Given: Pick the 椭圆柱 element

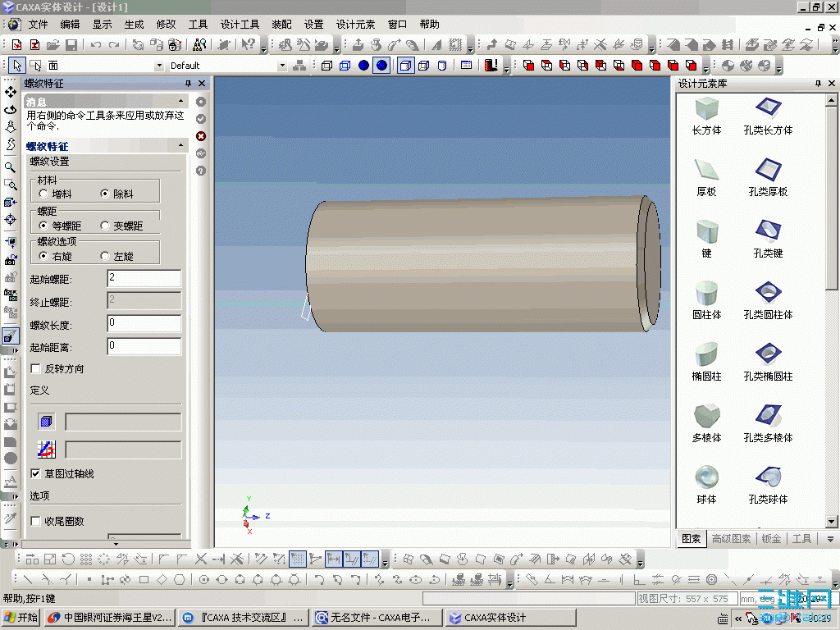Looking at the screenshot, I should click(x=706, y=363).
